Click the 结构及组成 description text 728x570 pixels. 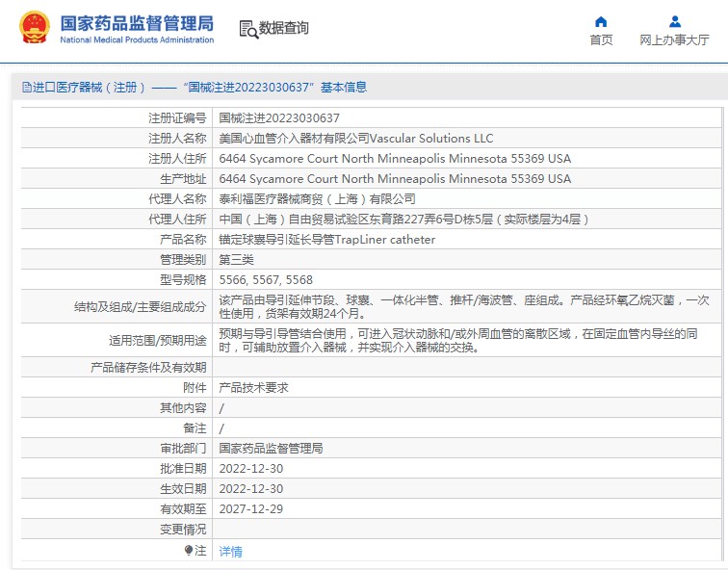click(464, 307)
